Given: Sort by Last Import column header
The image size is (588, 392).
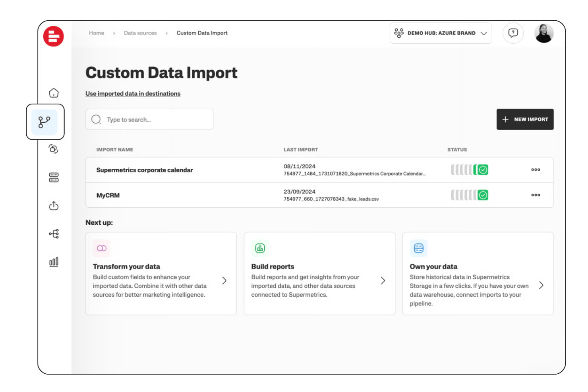Looking at the screenshot, I should tap(301, 150).
